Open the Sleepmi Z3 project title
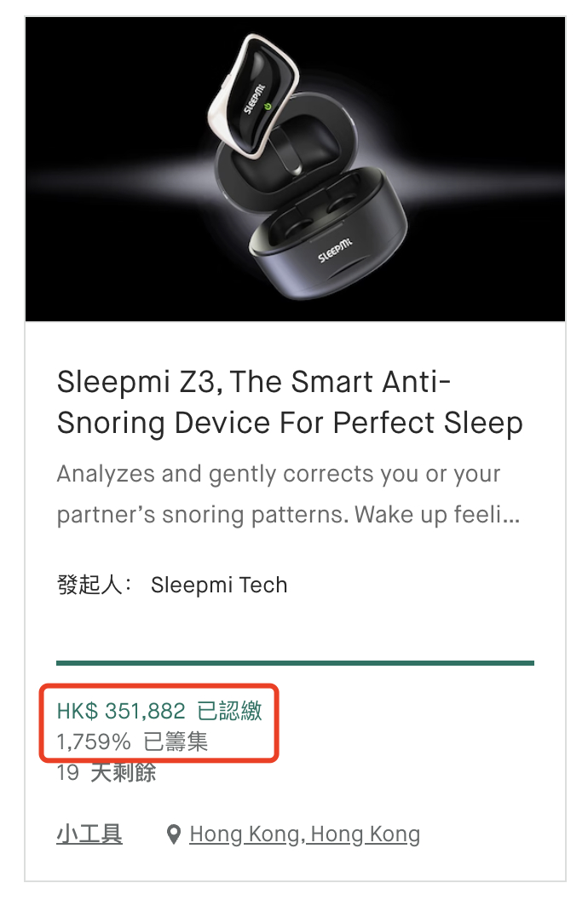This screenshot has height=912, width=588. (290, 401)
